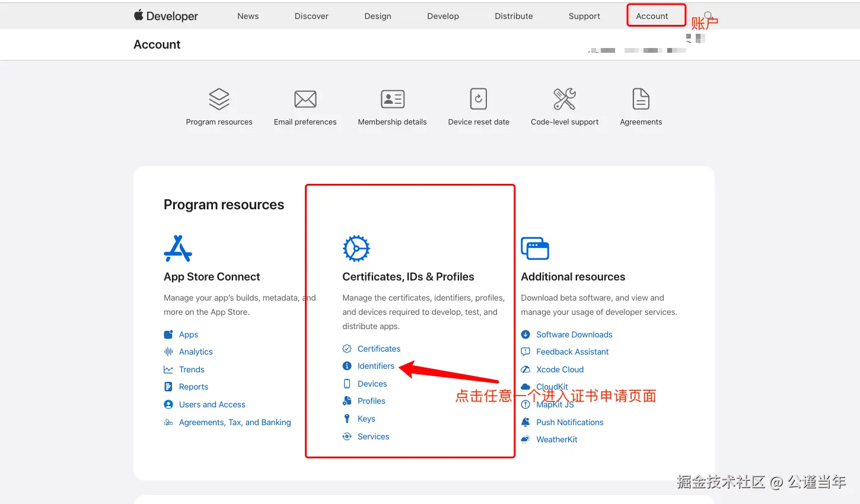The image size is (860, 504).
Task: Click the Feedback Assistant bubble icon
Action: [x=525, y=352]
